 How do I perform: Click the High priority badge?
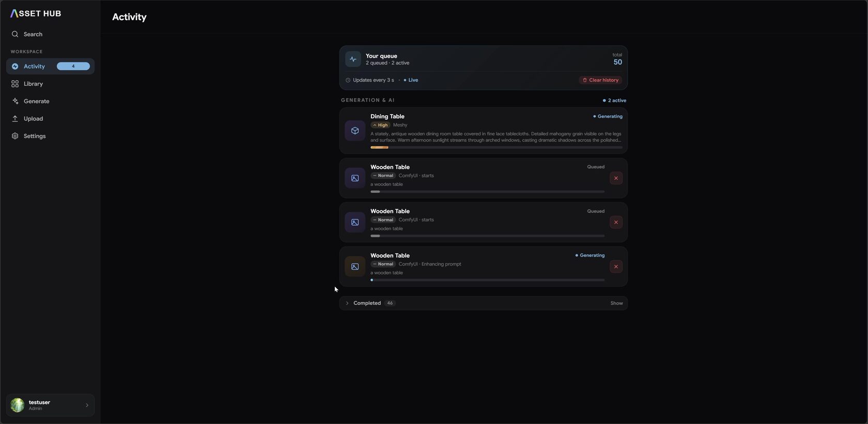tap(380, 125)
